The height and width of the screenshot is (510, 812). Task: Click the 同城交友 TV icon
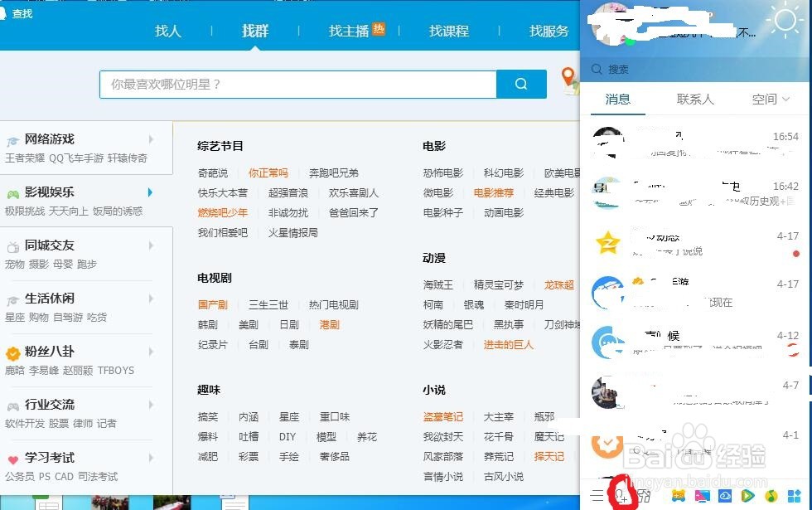(13, 247)
